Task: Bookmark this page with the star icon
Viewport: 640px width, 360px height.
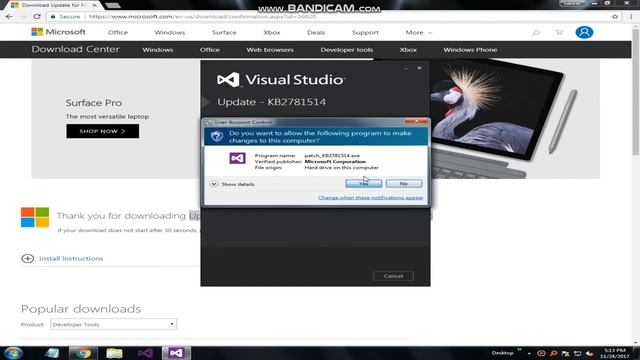Action: pos(615,17)
